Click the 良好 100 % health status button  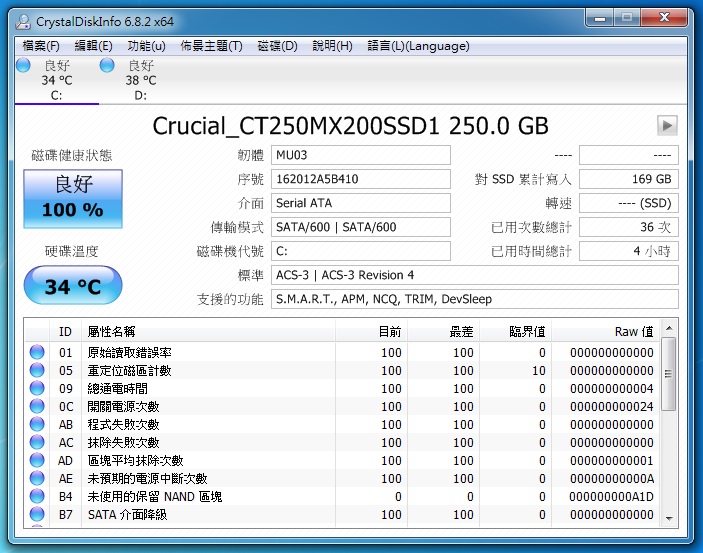coord(73,199)
